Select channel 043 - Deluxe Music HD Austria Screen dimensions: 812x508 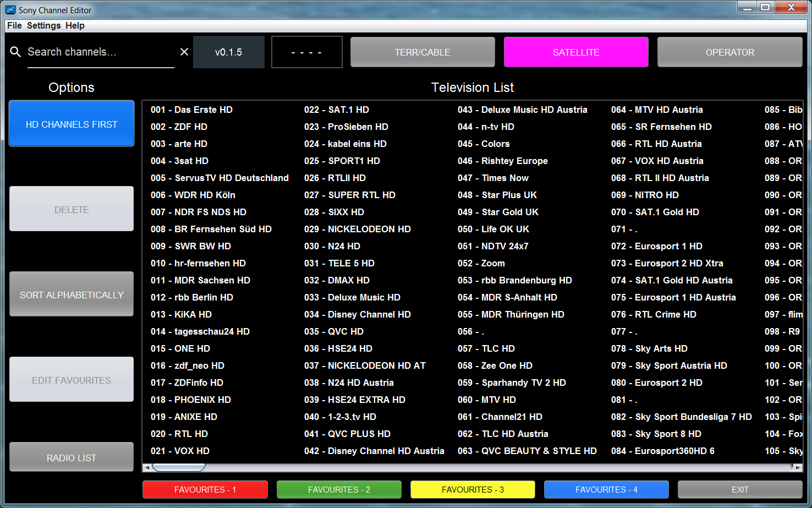[x=523, y=110]
